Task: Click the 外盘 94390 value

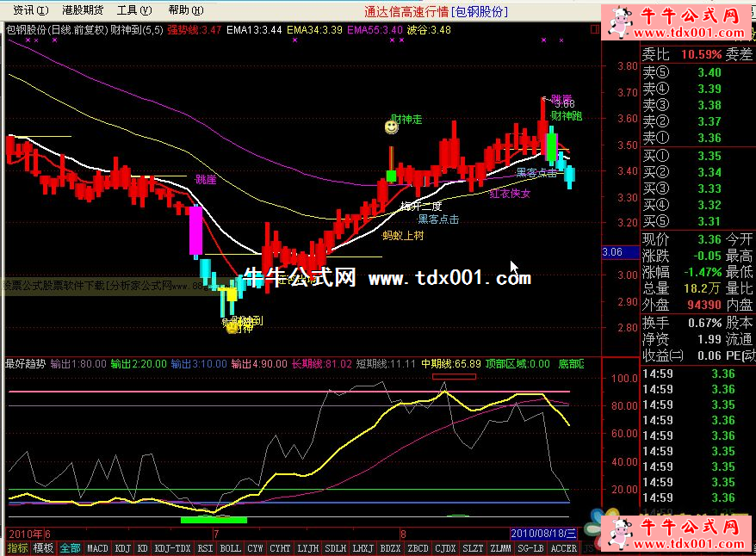Action: pos(704,305)
